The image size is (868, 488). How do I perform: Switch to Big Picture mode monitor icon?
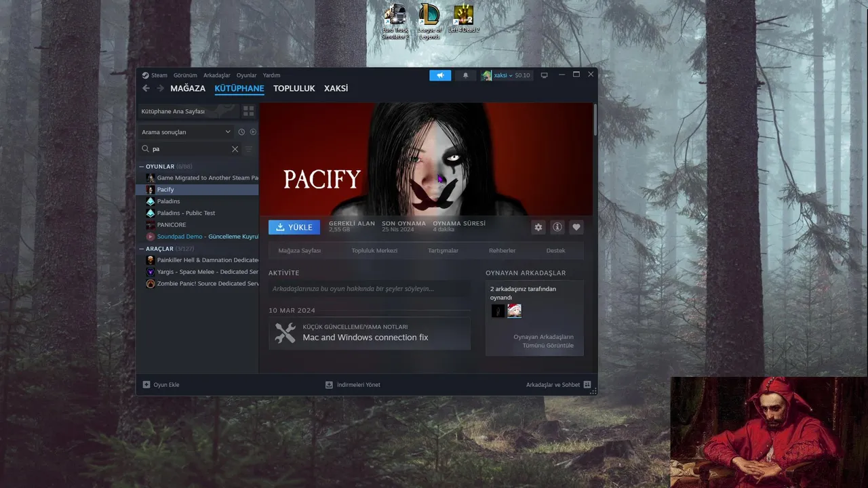click(544, 75)
